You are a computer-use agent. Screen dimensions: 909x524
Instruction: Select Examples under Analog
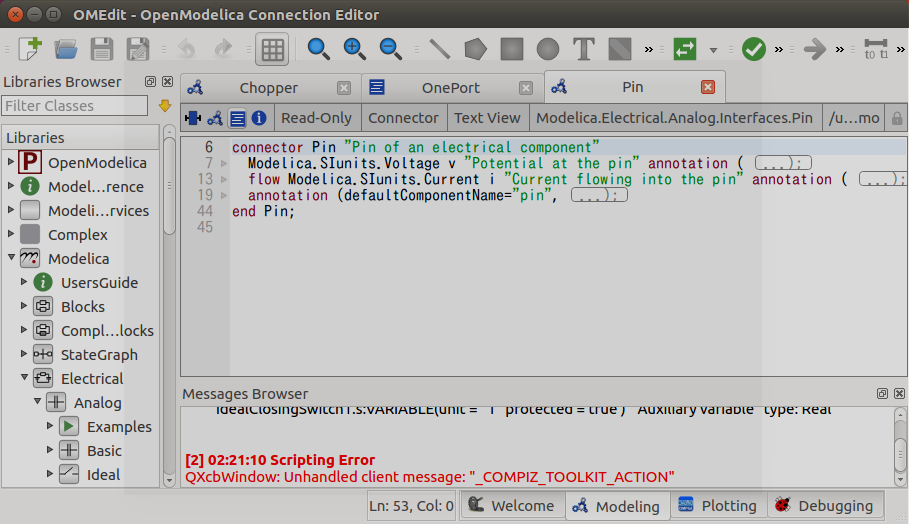119,427
